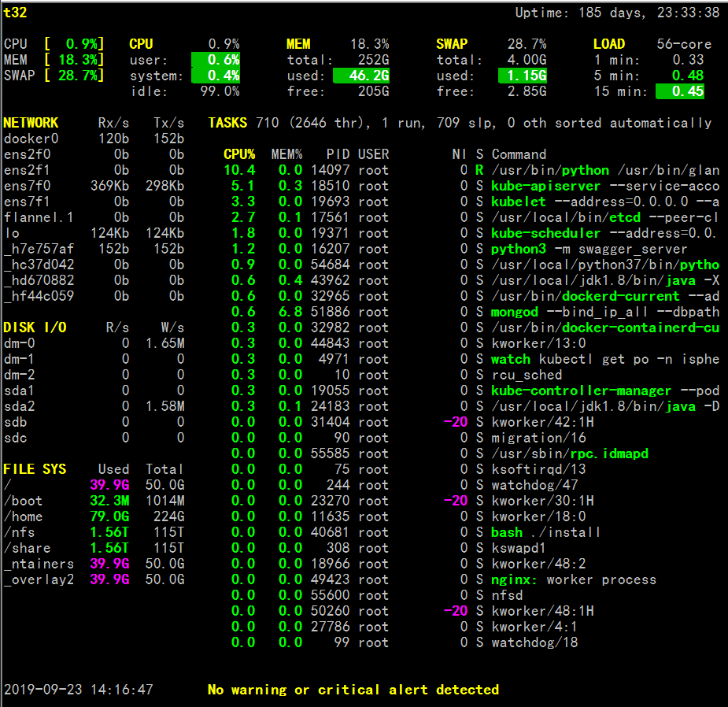Click the MEM free 205G value
The height and width of the screenshot is (707, 728).
point(373,91)
